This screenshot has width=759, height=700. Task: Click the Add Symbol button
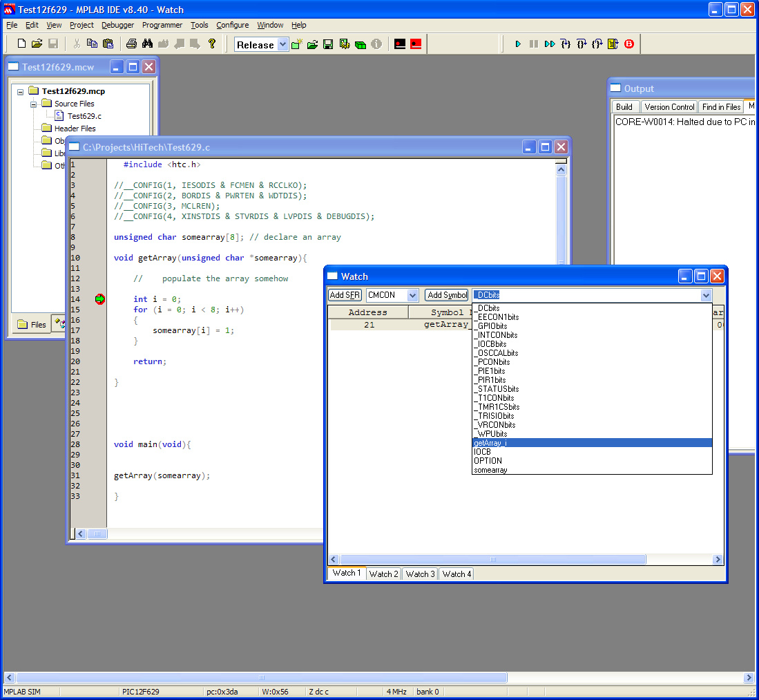click(x=448, y=295)
